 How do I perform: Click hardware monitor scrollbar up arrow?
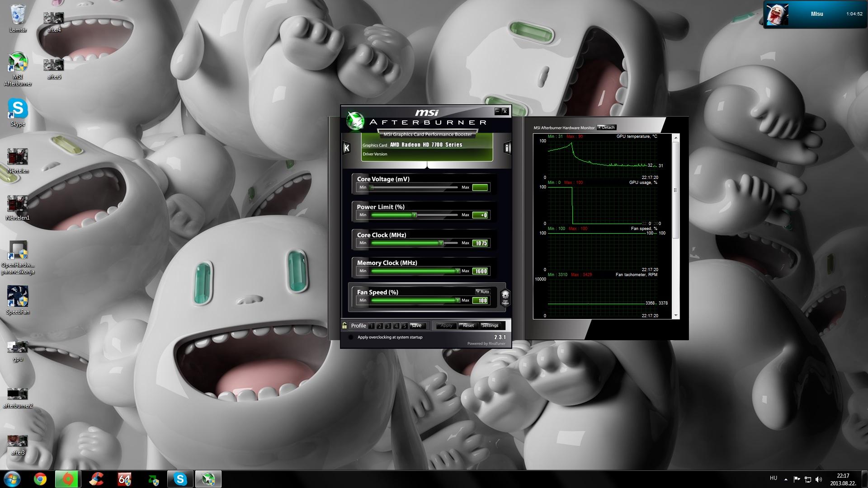(x=676, y=137)
